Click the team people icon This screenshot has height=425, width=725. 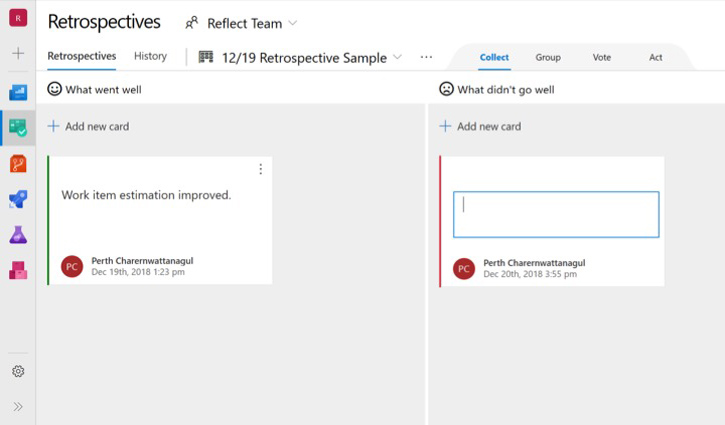[191, 23]
